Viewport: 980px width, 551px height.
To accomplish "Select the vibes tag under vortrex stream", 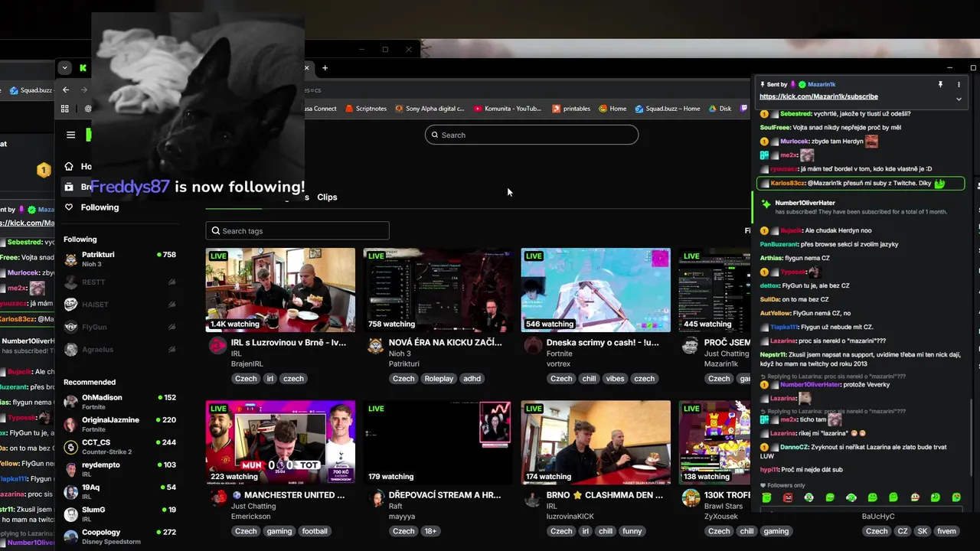I will (615, 379).
